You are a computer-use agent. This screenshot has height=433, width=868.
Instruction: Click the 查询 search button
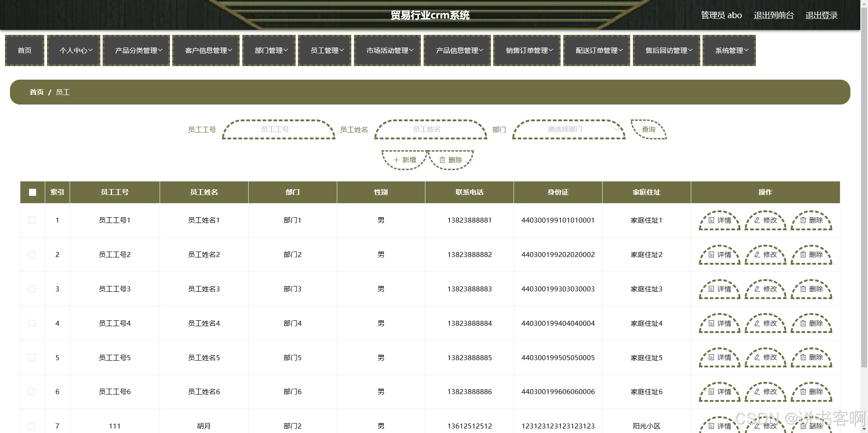tap(649, 129)
